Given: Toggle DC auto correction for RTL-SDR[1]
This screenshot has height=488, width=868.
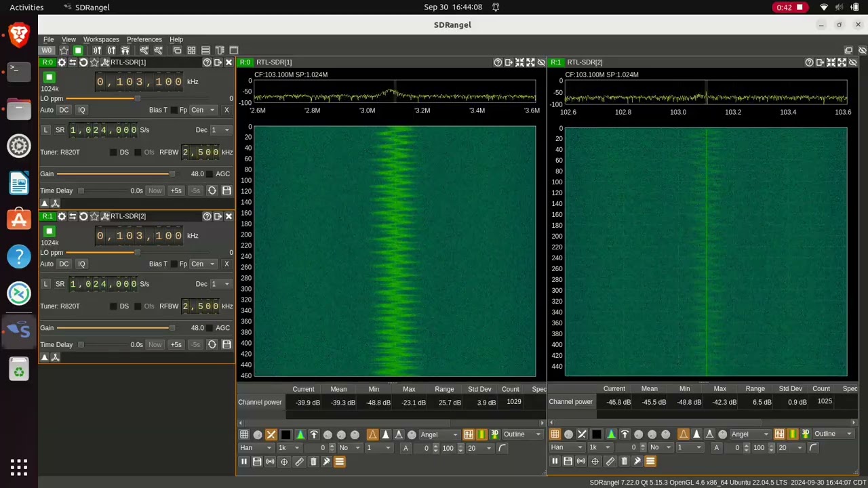Looking at the screenshot, I should pos(64,110).
